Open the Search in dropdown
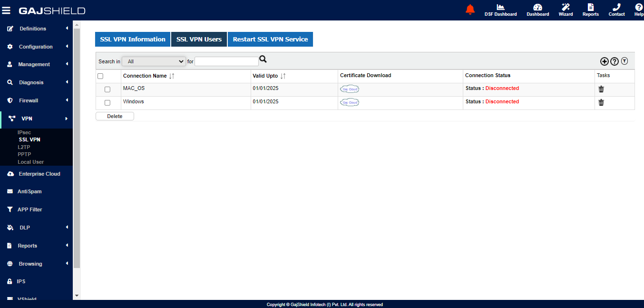This screenshot has width=644, height=308. point(154,61)
